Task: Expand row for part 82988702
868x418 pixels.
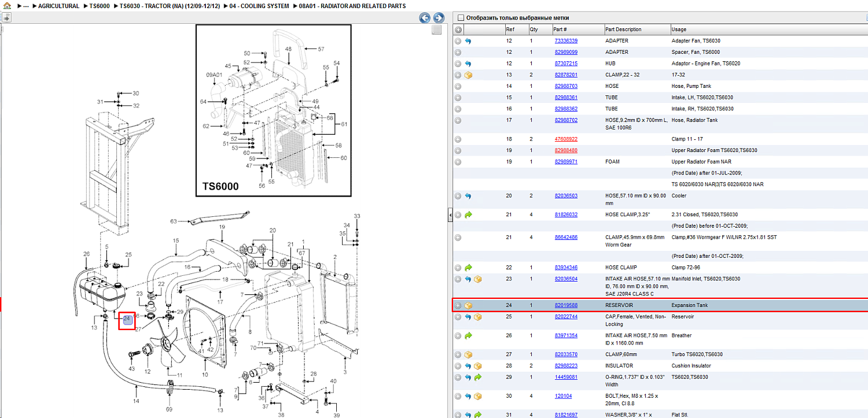Action: [458, 120]
